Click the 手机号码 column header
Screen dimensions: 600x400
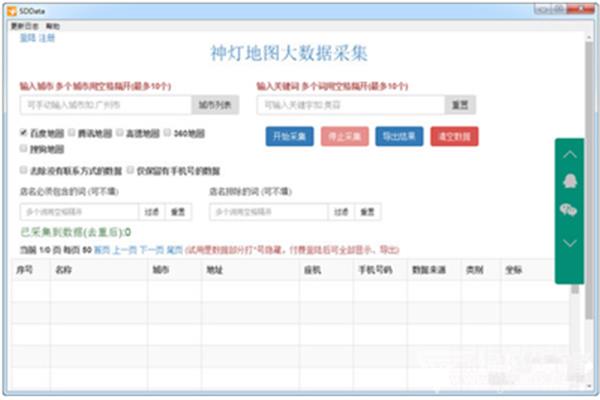coord(380,270)
